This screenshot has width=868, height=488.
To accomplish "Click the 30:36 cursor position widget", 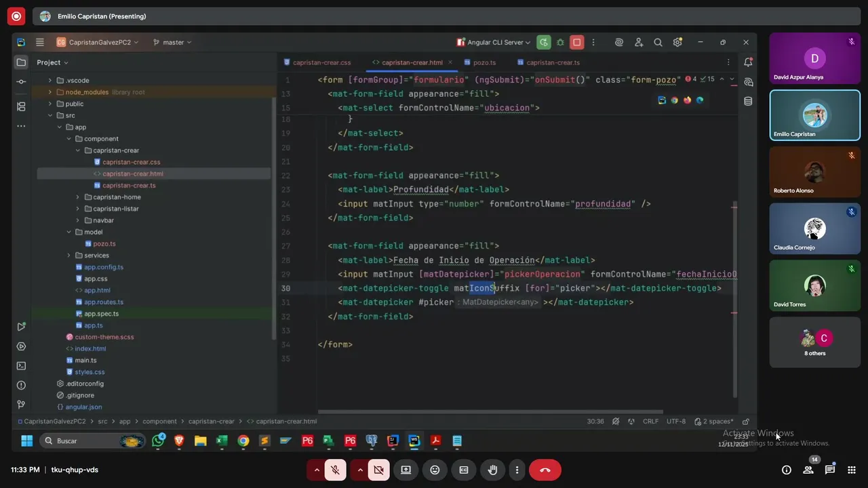I will pos(595,421).
